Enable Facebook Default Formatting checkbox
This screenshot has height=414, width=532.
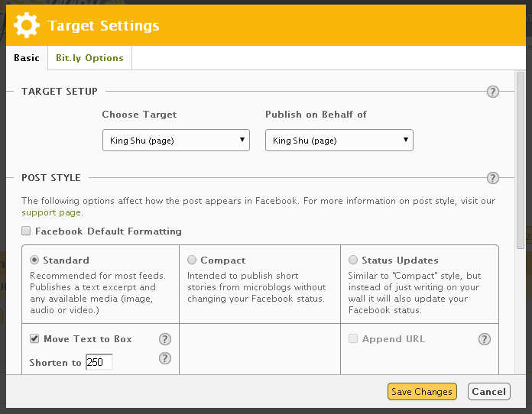26,231
